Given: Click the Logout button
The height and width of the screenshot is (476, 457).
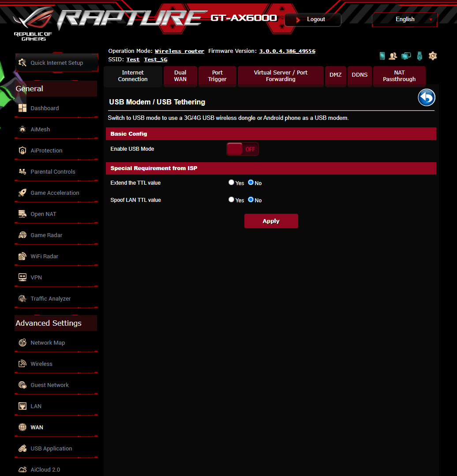Looking at the screenshot, I should click(x=313, y=19).
